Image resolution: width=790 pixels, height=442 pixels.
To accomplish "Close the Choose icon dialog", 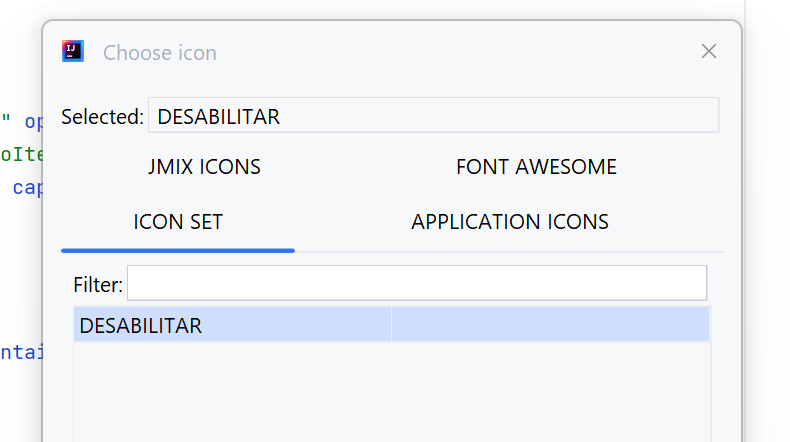I will point(708,51).
